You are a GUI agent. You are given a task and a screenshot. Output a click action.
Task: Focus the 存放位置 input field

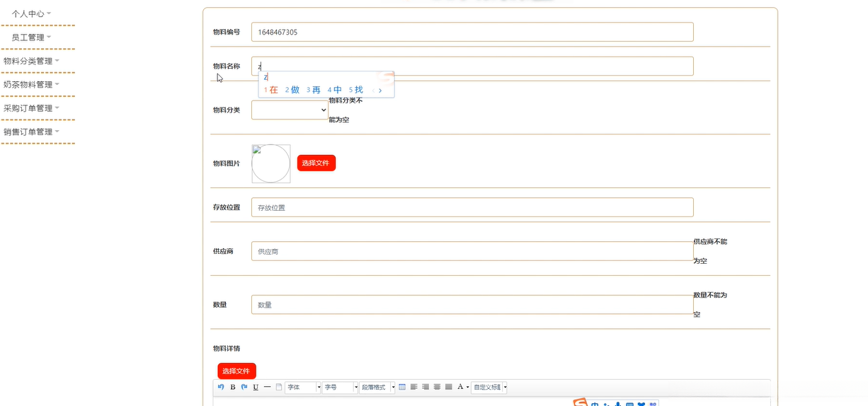472,207
